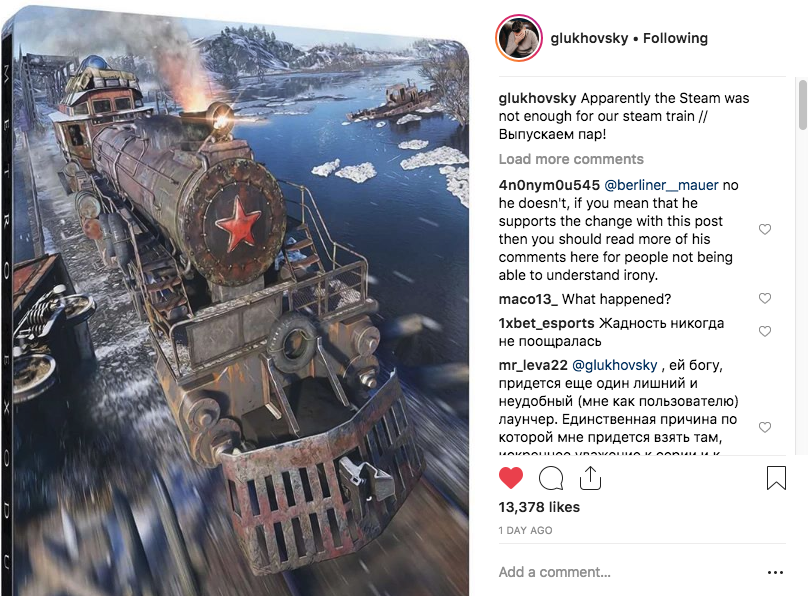Share the post using share icon
The image size is (808, 596).
point(591,478)
